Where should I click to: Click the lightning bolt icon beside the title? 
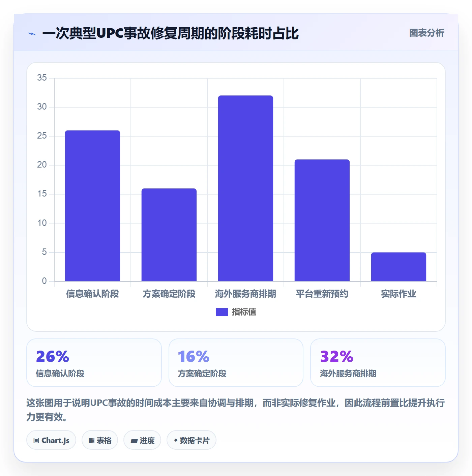coord(32,34)
